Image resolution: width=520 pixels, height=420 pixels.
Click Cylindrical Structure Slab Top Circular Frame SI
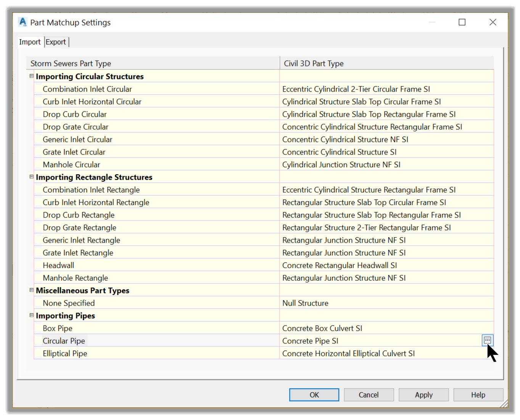click(386, 101)
